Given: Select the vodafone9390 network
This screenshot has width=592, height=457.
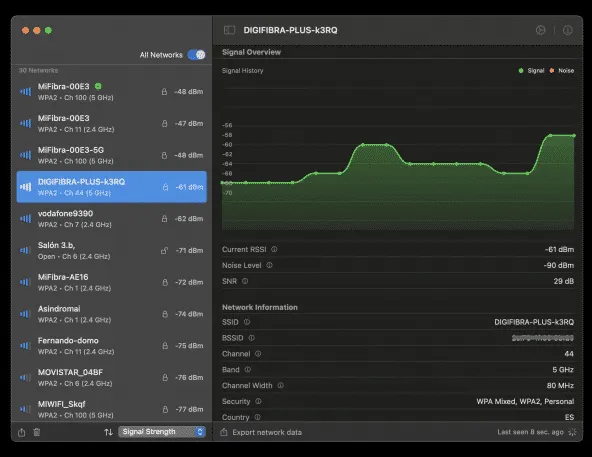Looking at the screenshot, I should click(111, 219).
